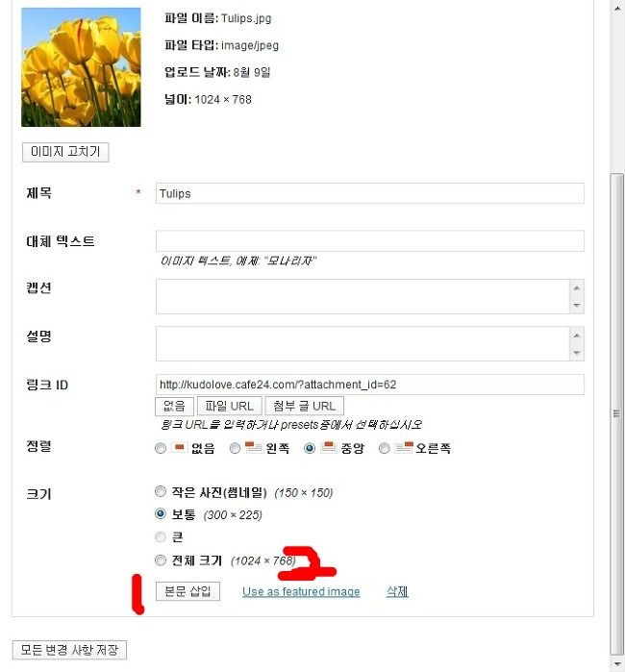Open the Use as featured image link
The height and width of the screenshot is (672, 625).
[x=301, y=592]
